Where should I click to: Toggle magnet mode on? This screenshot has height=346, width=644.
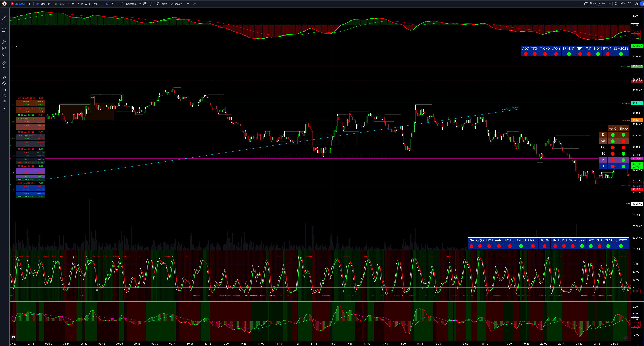pos(4,77)
